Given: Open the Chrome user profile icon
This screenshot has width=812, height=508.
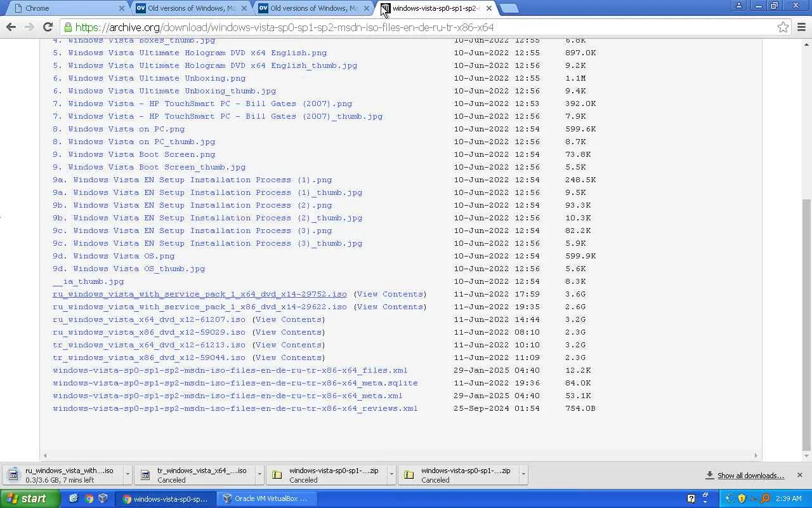Looking at the screenshot, I should pyautogui.click(x=738, y=5).
